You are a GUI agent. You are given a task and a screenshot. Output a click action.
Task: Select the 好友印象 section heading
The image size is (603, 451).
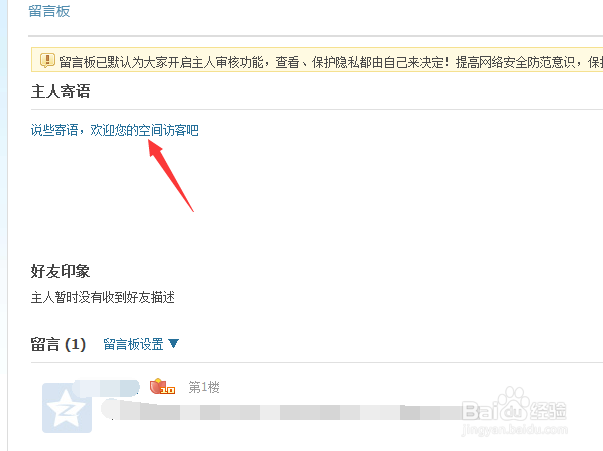[60, 271]
